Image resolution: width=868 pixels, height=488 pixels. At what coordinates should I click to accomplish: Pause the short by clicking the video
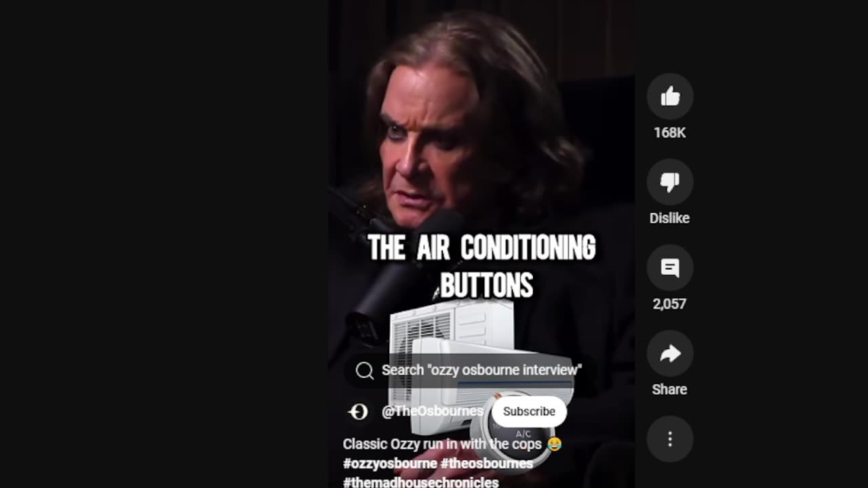481,136
